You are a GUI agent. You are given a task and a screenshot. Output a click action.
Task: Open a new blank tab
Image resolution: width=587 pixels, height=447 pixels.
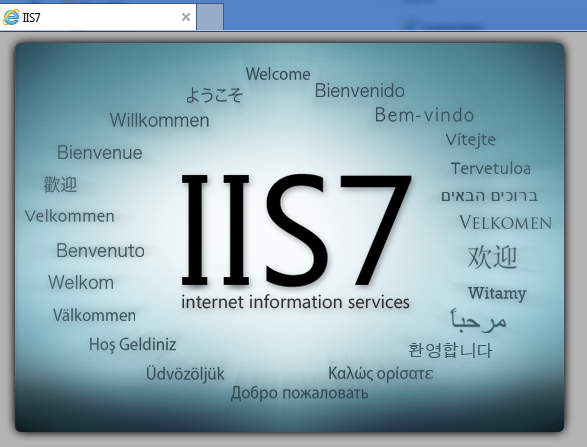210,17
